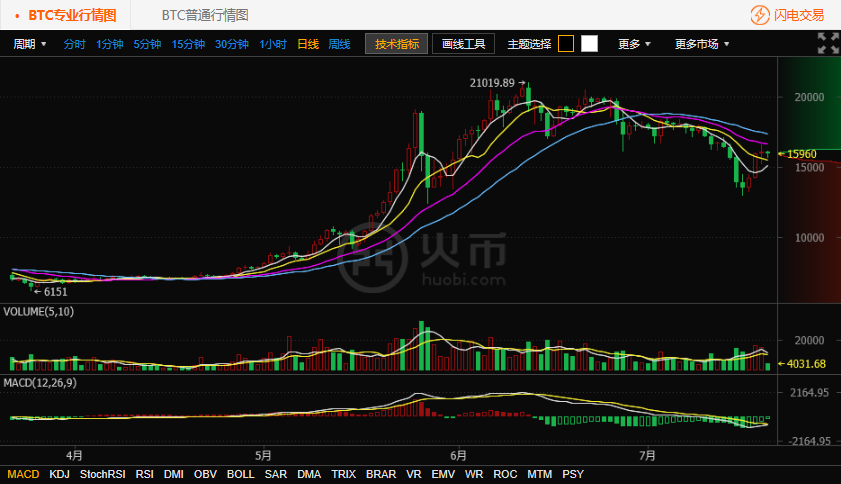Select 日线 daily interval
Viewport: 841px width, 484px height.
308,44
